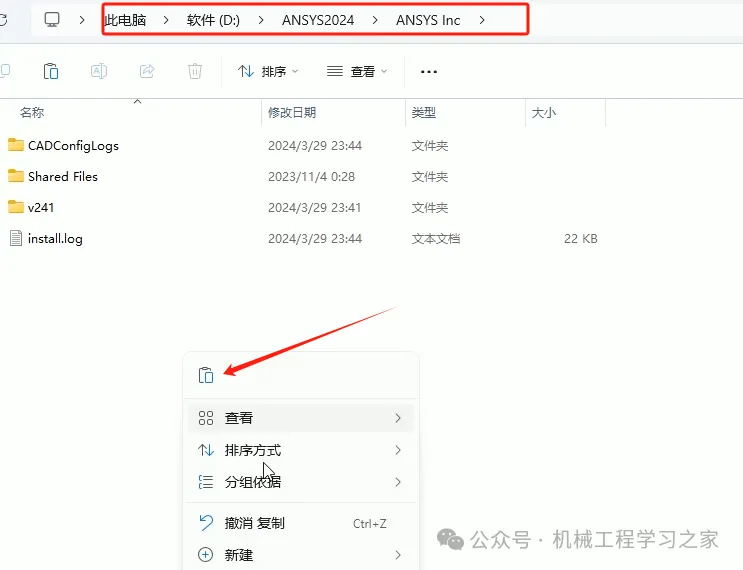The height and width of the screenshot is (570, 743).
Task: Expand the chevron after the monitor icon
Action: [x=82, y=20]
